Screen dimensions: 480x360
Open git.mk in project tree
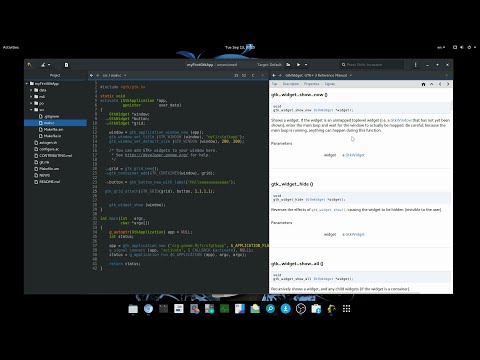[42, 162]
